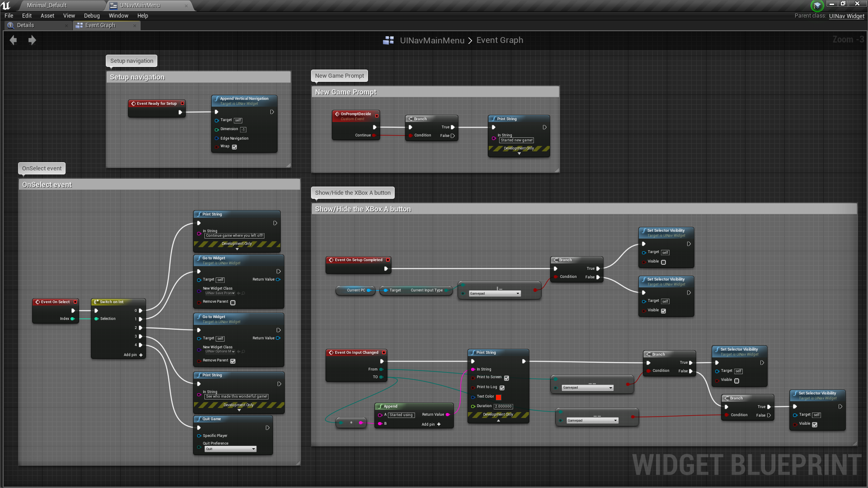
Task: Click the Duration value field
Action: [503, 406]
